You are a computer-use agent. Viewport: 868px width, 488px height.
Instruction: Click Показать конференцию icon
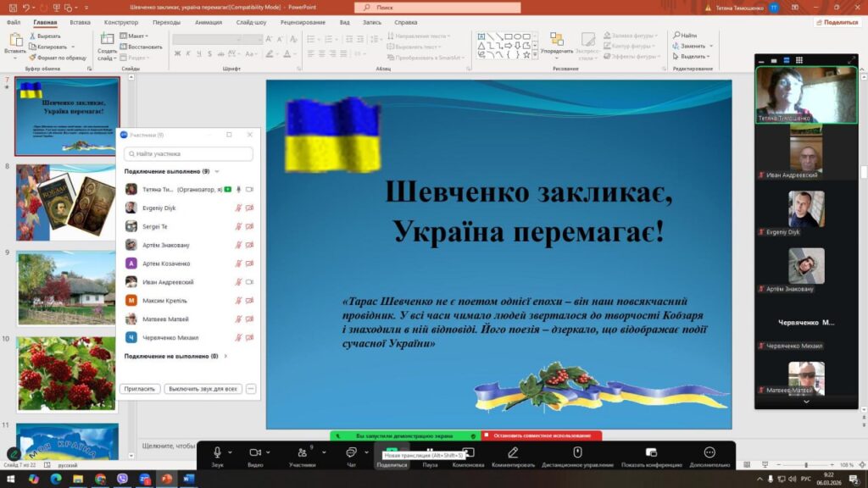click(651, 453)
